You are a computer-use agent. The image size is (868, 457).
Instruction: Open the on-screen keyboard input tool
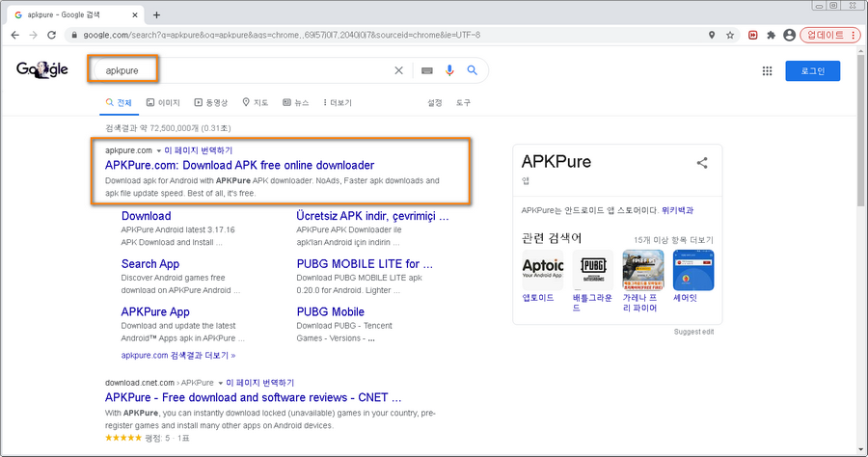coord(427,70)
